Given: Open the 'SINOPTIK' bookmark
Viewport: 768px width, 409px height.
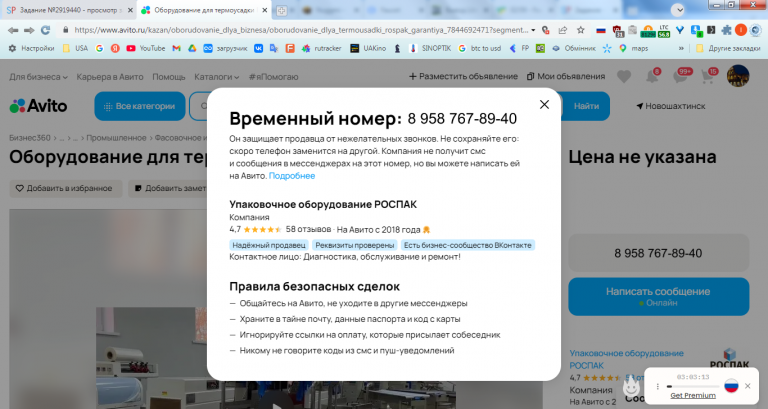Looking at the screenshot, I should pos(430,48).
